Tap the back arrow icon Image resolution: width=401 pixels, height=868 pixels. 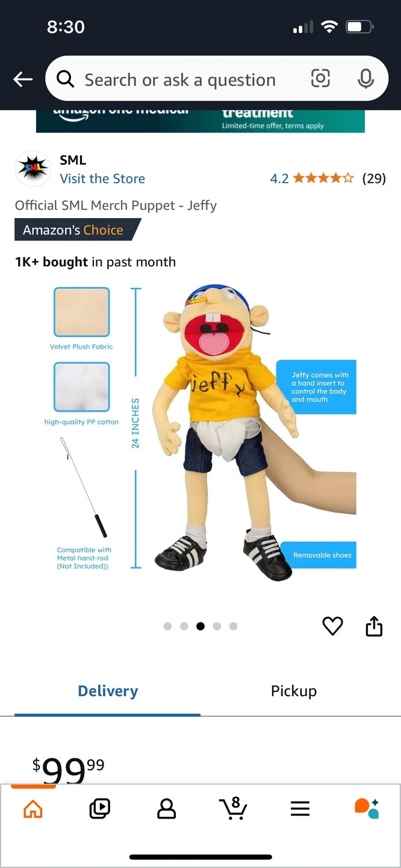point(23,79)
